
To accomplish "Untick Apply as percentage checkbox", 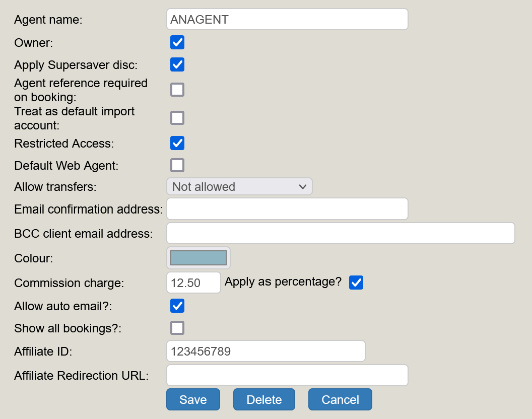I will tap(356, 283).
